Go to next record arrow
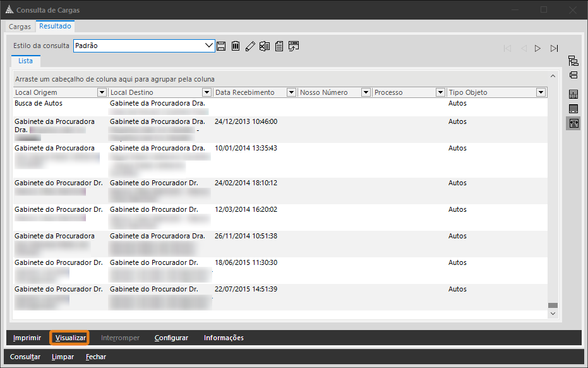Screen dimensions: 588x368 point(538,48)
